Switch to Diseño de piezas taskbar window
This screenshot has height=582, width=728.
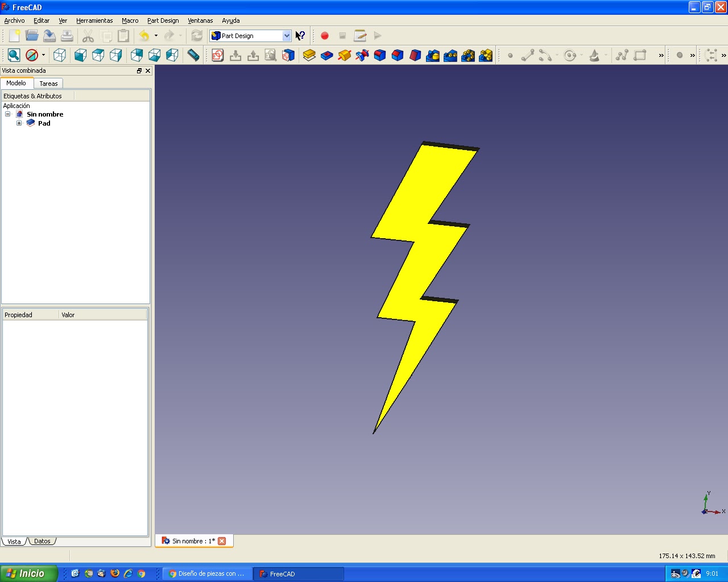pos(208,574)
